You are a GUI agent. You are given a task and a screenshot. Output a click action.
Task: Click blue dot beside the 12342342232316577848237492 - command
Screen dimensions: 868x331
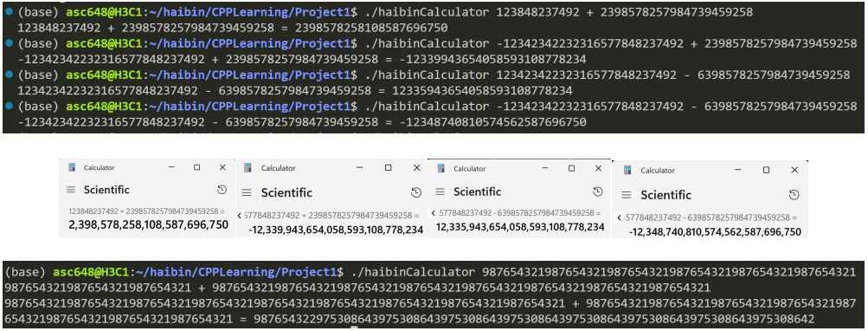pyautogui.click(x=8, y=75)
